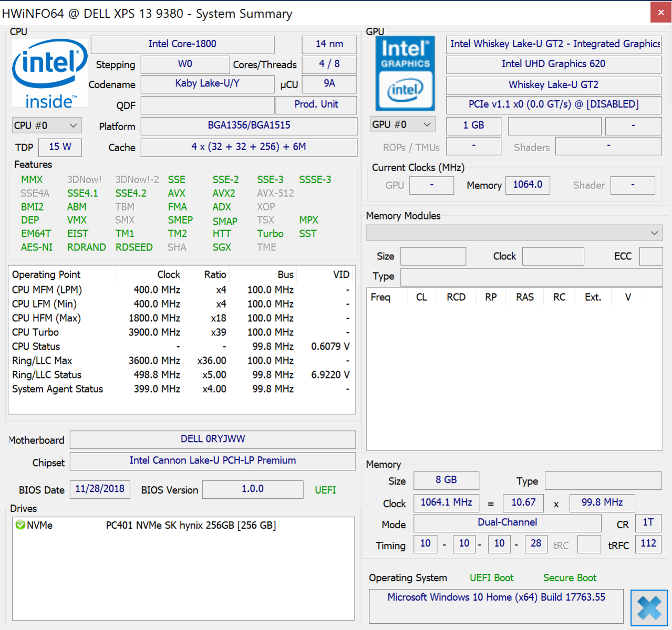
Task: Click the BIOS Date 11/28/2018 field
Action: pyautogui.click(x=100, y=489)
